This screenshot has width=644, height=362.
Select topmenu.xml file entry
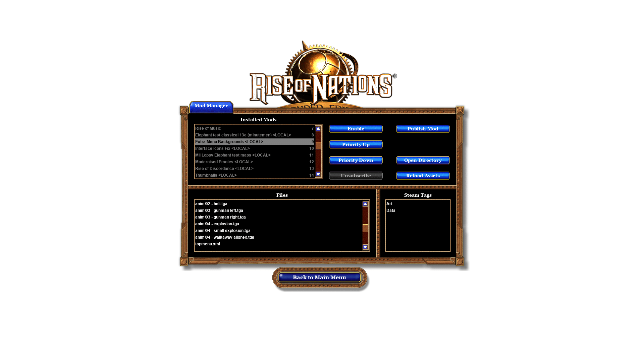pyautogui.click(x=207, y=244)
